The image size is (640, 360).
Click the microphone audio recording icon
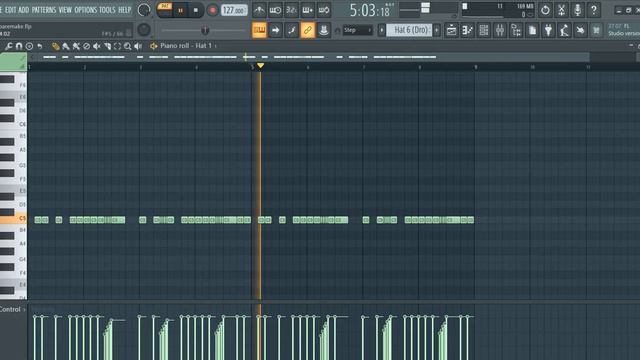point(578,10)
